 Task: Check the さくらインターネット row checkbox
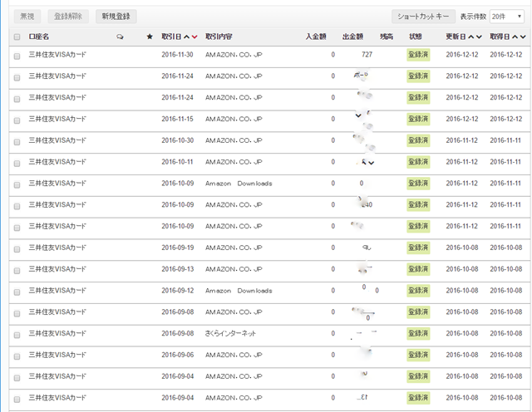[17, 335]
